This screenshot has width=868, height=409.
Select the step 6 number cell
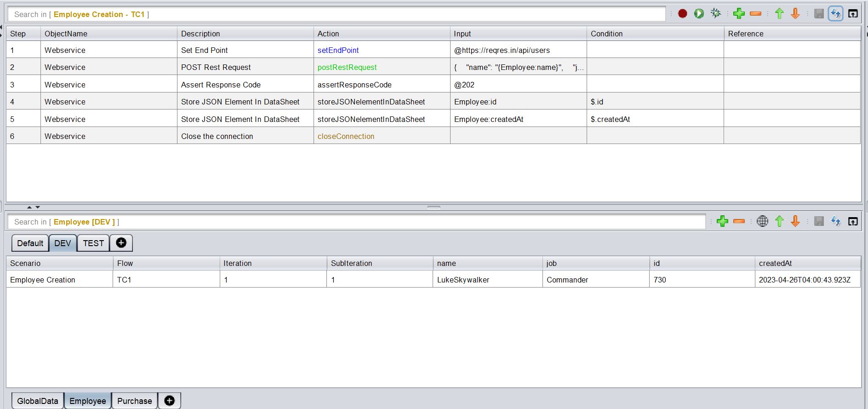23,136
